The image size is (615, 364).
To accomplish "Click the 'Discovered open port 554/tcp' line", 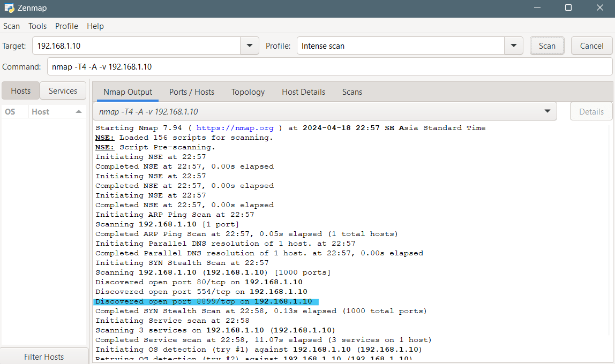I will (x=201, y=292).
